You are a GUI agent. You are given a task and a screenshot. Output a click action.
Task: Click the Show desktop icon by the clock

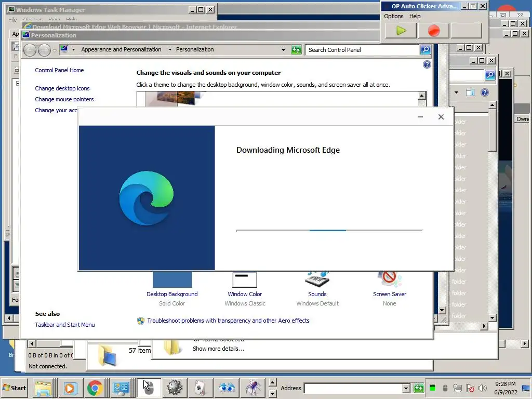click(x=526, y=388)
